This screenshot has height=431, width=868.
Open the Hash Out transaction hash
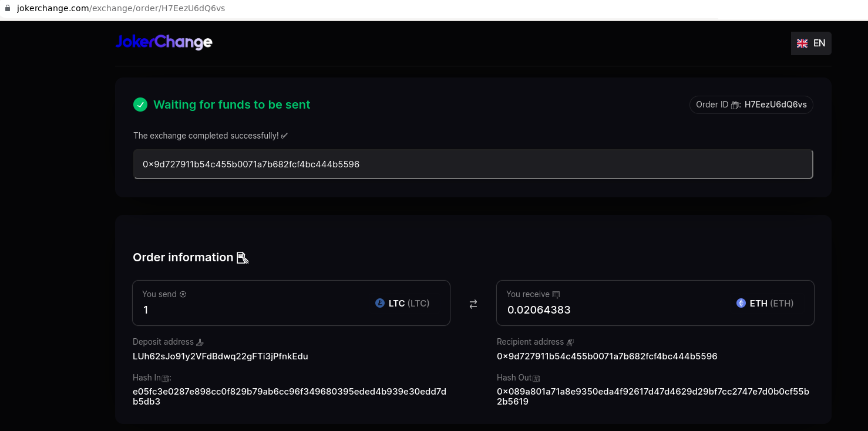[653, 396]
